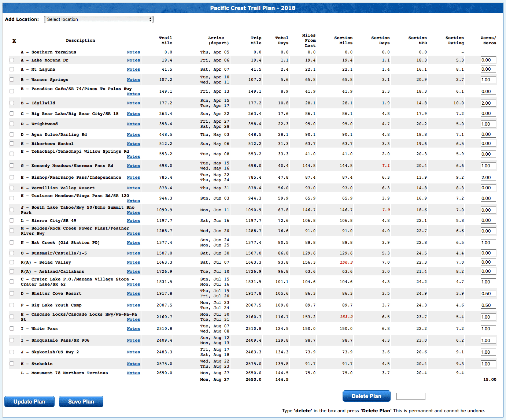
Task: Click the Pacific Crest Trail Plan title
Action: click(x=253, y=8)
